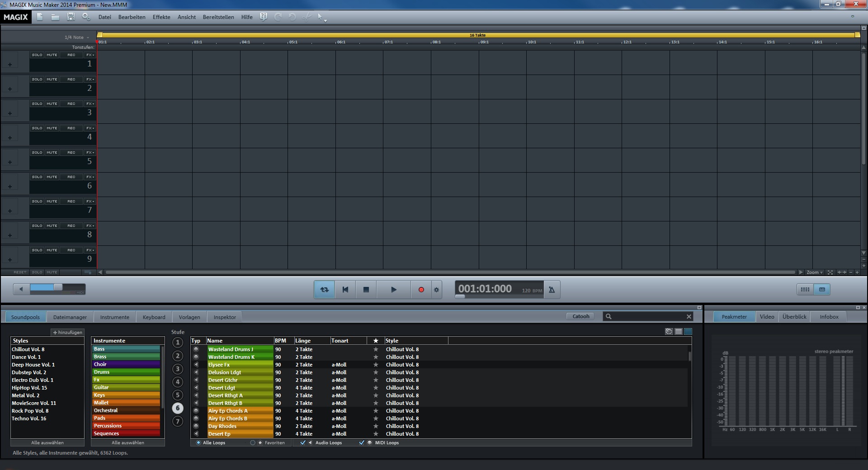
Task: Mark Desert Ep as a favorite star
Action: coord(375,434)
